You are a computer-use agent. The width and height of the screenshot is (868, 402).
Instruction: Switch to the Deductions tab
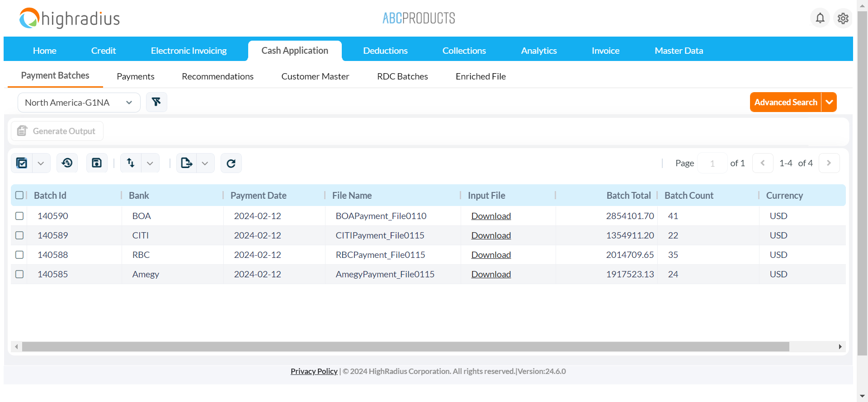385,51
